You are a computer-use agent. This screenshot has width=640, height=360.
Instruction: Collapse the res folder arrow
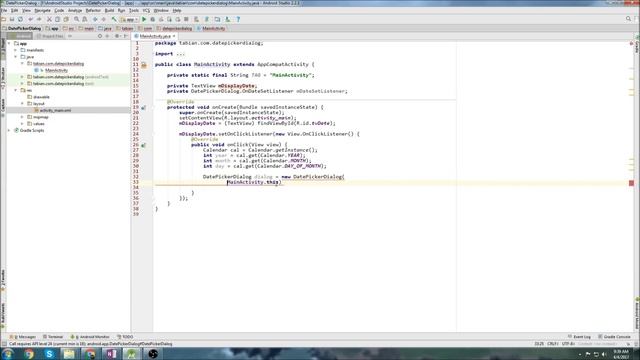click(x=16, y=90)
